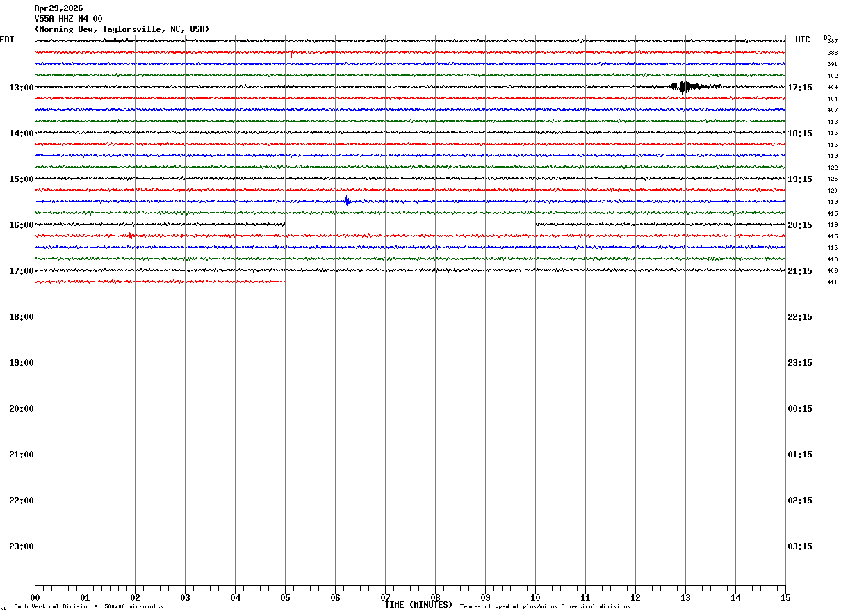Click the red trace spike near minute 02

coord(131,236)
